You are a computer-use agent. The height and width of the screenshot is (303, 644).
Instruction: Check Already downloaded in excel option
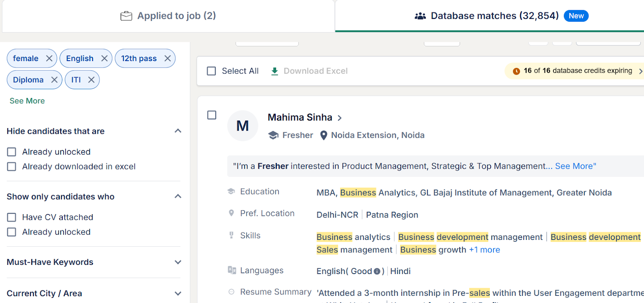click(x=12, y=167)
